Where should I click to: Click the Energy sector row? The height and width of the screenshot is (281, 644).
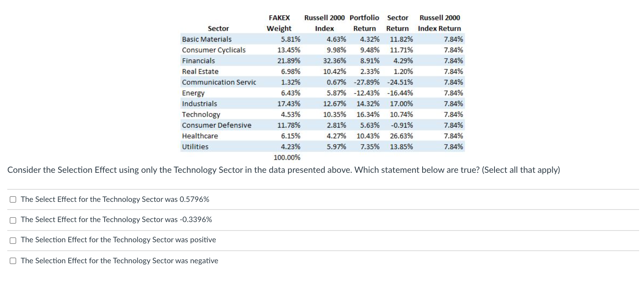[x=194, y=93]
